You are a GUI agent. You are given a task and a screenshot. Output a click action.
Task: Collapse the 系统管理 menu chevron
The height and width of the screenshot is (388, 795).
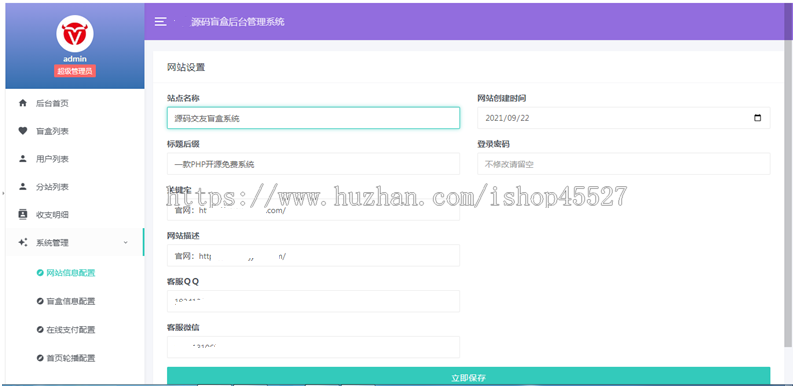pyautogui.click(x=126, y=243)
